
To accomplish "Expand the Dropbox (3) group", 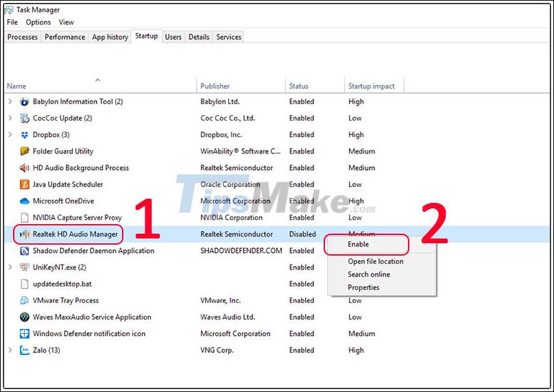I will coord(10,134).
